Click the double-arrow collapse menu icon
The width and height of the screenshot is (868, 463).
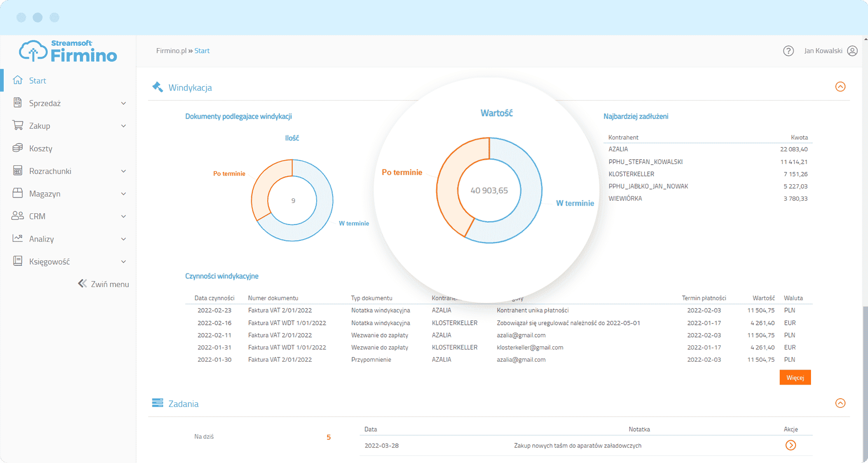coord(82,283)
